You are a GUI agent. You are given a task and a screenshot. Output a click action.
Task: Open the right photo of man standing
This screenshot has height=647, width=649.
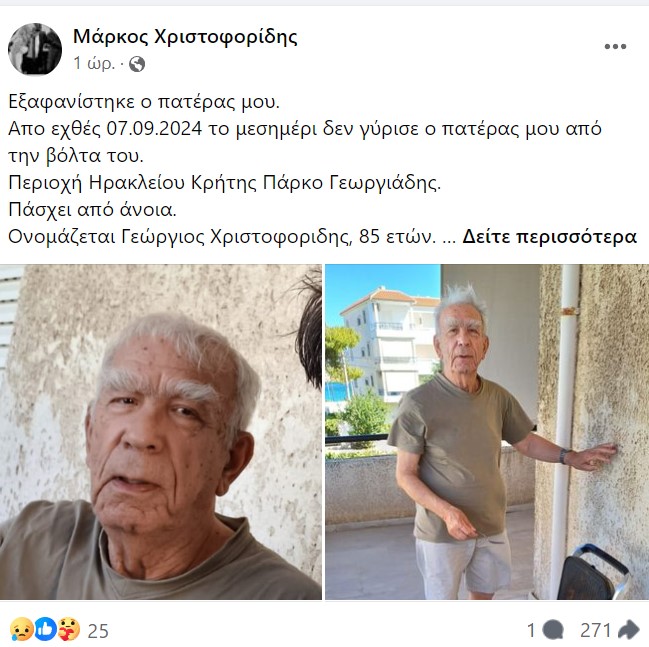point(487,432)
